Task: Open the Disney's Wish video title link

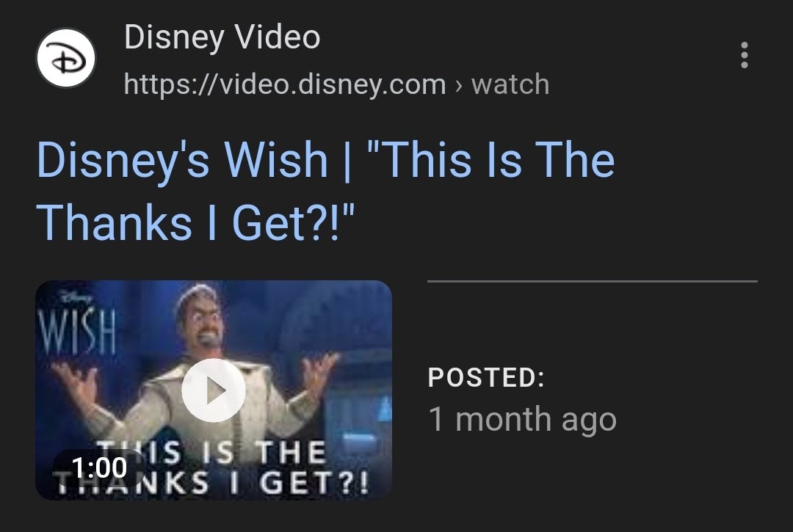Action: click(x=326, y=191)
